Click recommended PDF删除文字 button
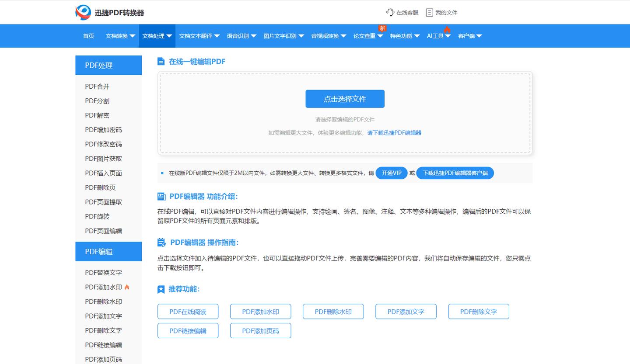 click(x=478, y=312)
